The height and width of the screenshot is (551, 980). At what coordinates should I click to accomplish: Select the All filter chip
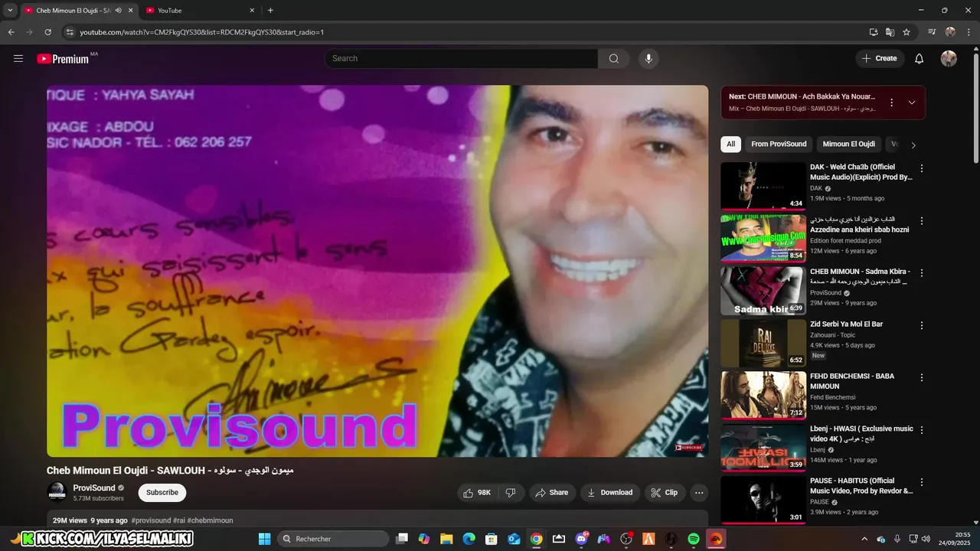(x=730, y=144)
